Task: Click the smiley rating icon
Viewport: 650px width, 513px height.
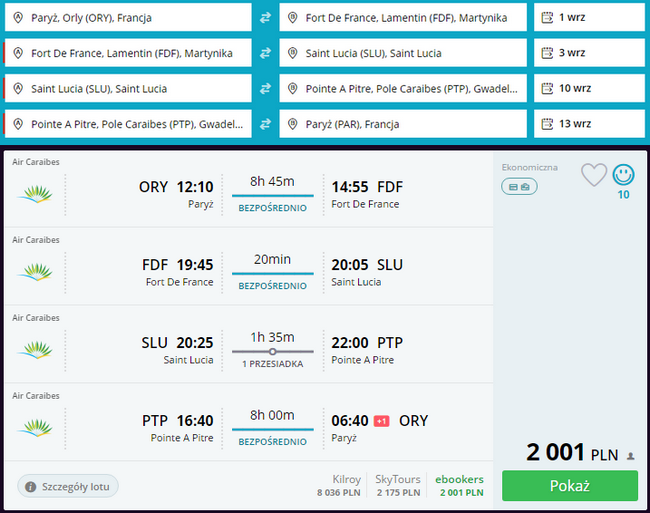Action: [x=623, y=175]
